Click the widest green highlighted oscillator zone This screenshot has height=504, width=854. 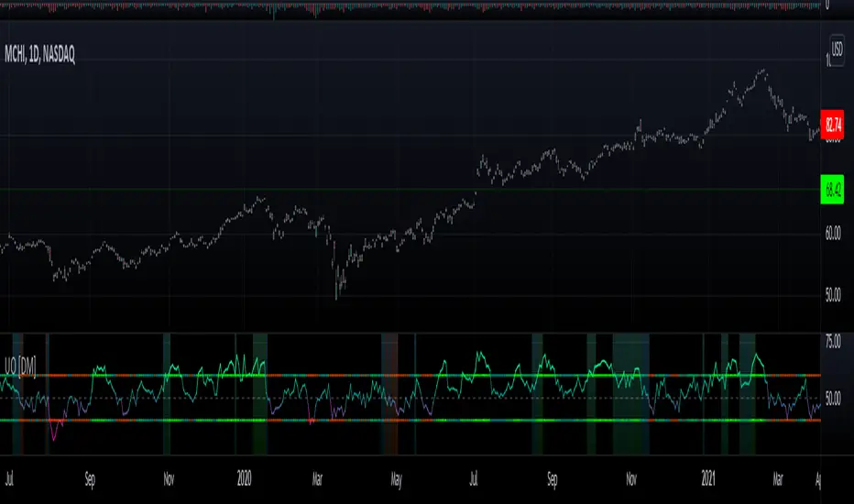click(x=631, y=394)
